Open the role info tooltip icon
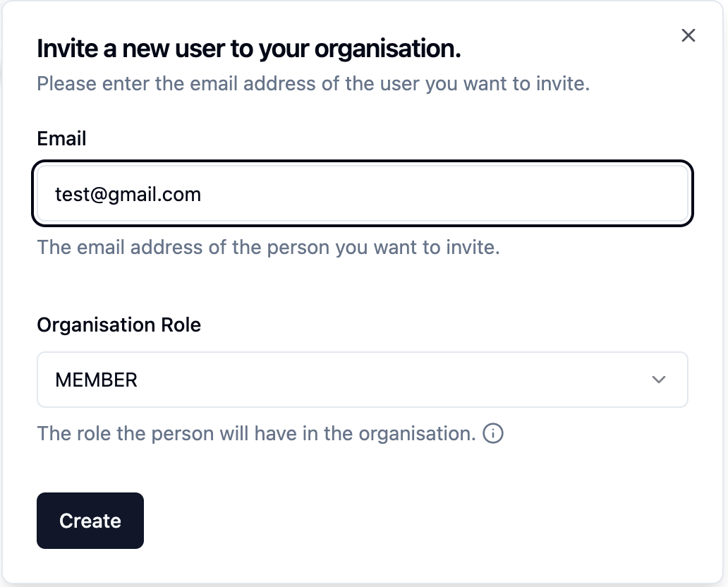Viewport: 728px width, 587px height. [493, 433]
